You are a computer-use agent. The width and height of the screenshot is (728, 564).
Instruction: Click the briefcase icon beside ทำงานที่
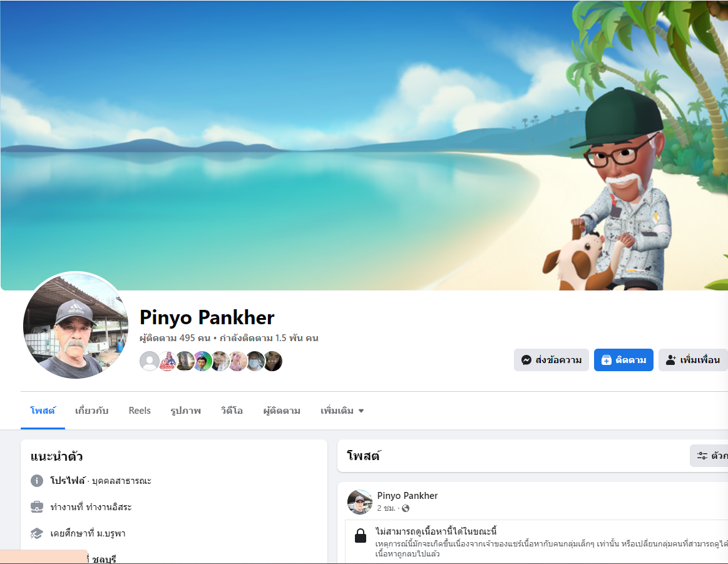coord(37,506)
